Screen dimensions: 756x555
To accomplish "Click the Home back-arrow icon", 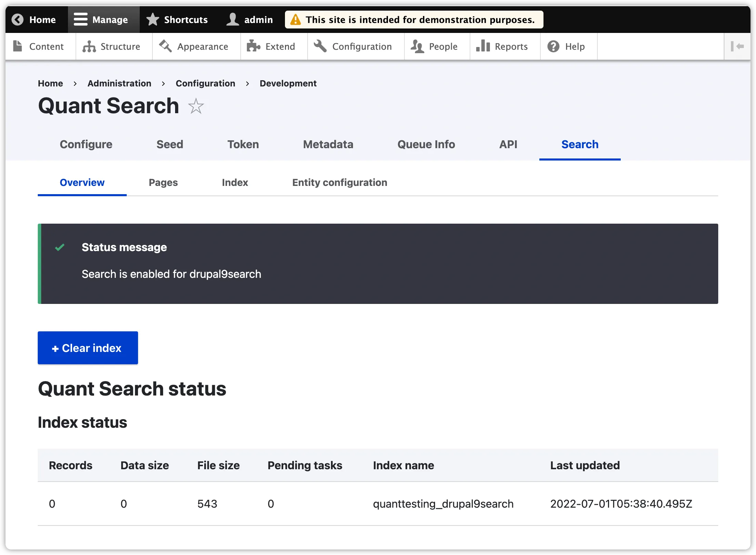I will 18,20.
